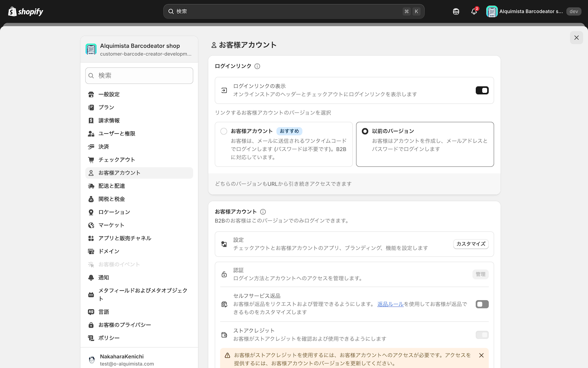The height and width of the screenshot is (368, 588).
Task: Click info icon beside お客様アカウント section heading
Action: (x=263, y=212)
